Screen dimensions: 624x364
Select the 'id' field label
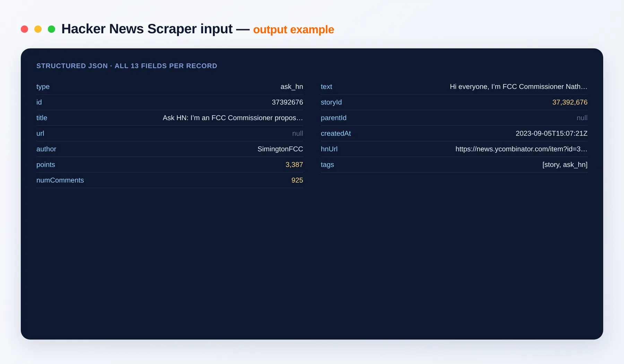point(39,102)
